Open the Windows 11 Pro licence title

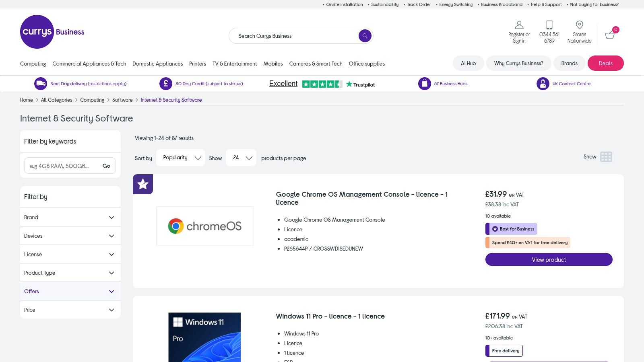click(x=330, y=316)
